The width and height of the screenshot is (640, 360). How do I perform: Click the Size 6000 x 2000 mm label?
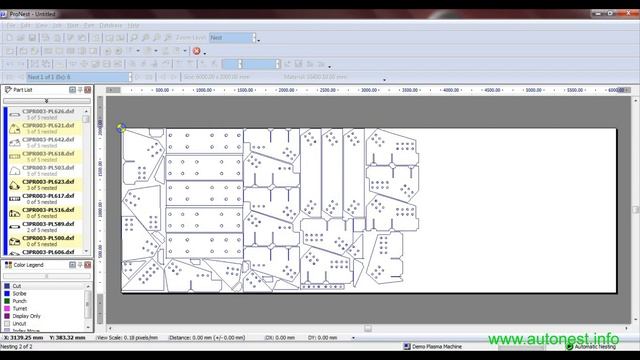click(216, 77)
